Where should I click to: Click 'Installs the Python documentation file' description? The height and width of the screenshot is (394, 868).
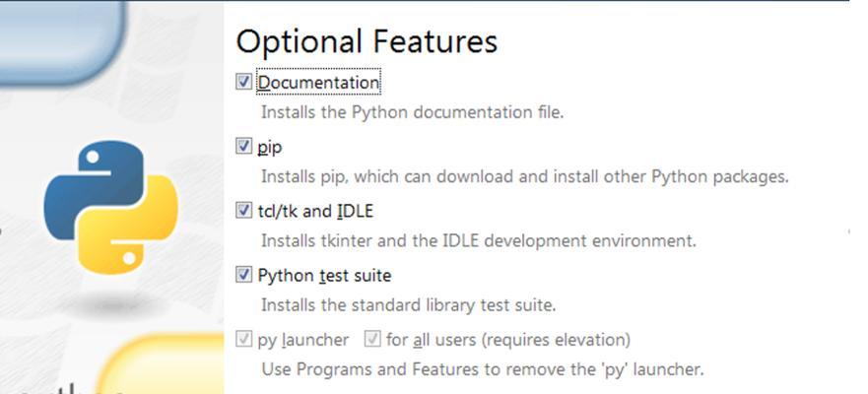coord(412,112)
